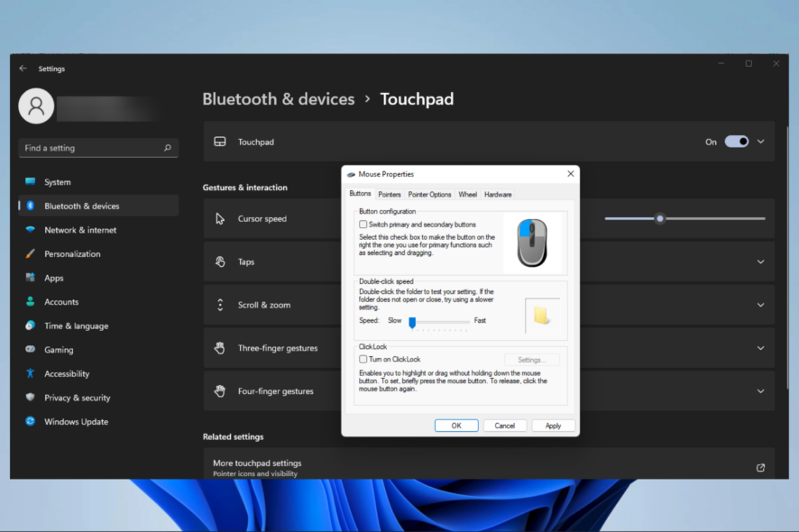
Task: Switch to the Buttons tab
Action: pos(360,194)
